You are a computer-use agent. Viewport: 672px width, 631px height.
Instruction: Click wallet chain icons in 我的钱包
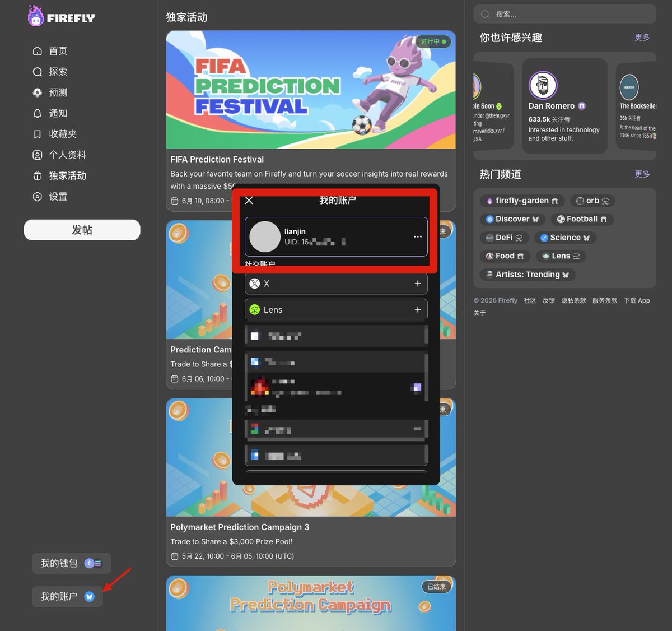coord(93,563)
